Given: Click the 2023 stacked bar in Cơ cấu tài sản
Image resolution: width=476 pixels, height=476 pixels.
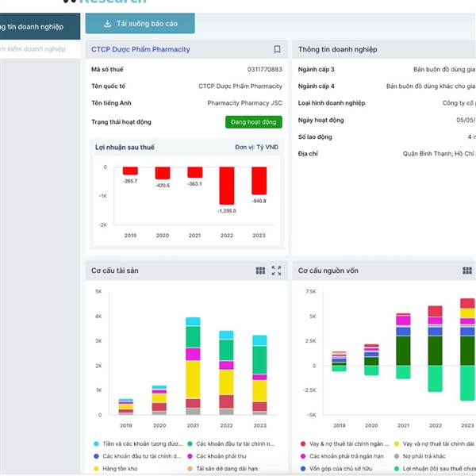Looking at the screenshot, I should (260, 375).
